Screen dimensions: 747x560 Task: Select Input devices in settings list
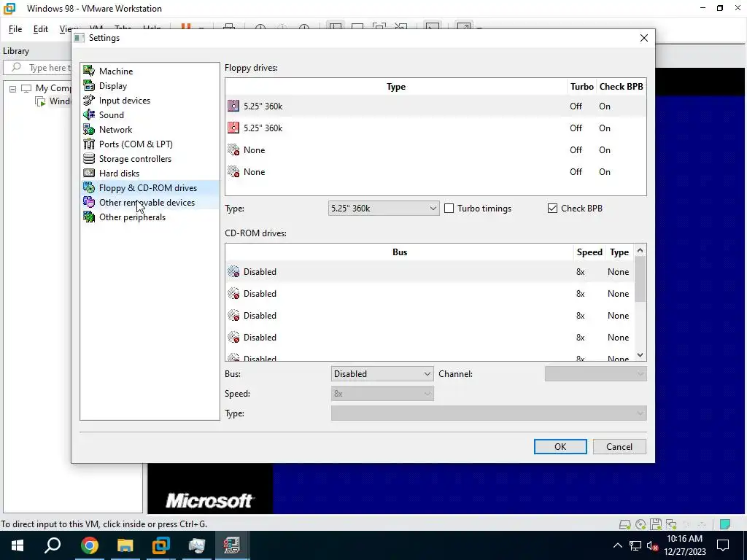(124, 101)
